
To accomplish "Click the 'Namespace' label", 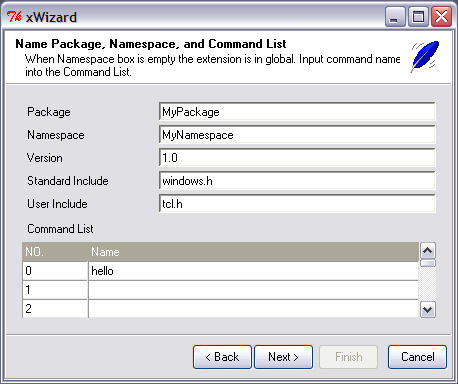I will pyautogui.click(x=56, y=135).
